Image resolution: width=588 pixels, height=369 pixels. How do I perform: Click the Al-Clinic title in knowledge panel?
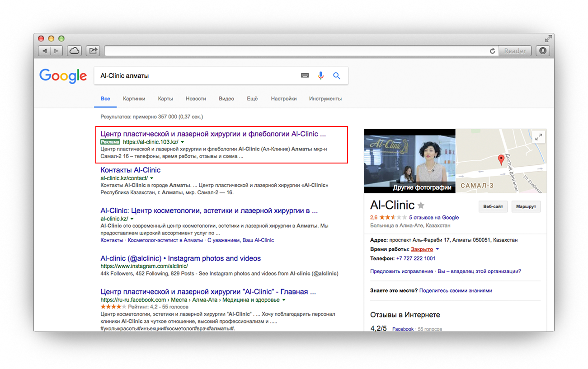[392, 205]
